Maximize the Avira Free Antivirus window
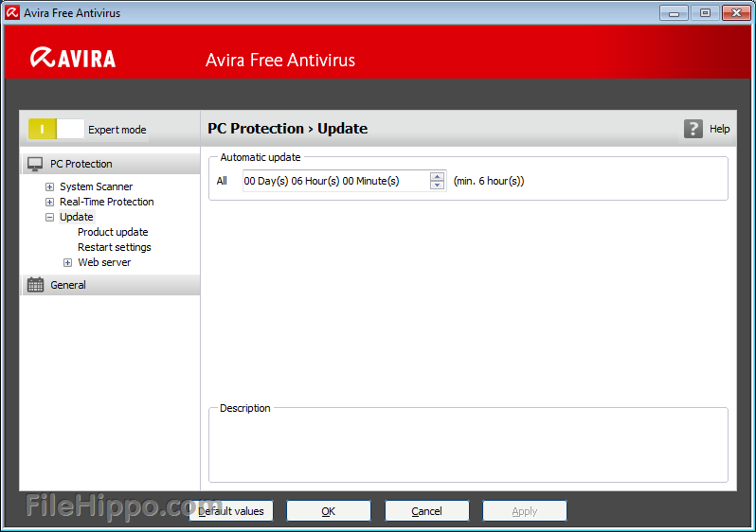Screen dimensions: 756x532 (705, 13)
